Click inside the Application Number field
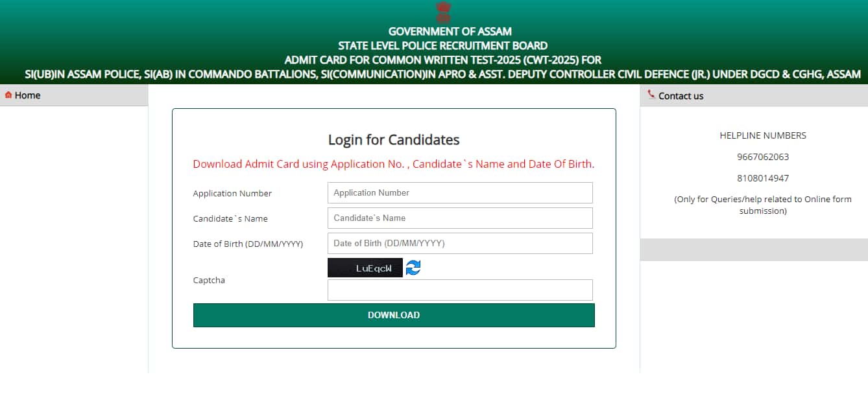The image size is (868, 394). pyautogui.click(x=460, y=192)
